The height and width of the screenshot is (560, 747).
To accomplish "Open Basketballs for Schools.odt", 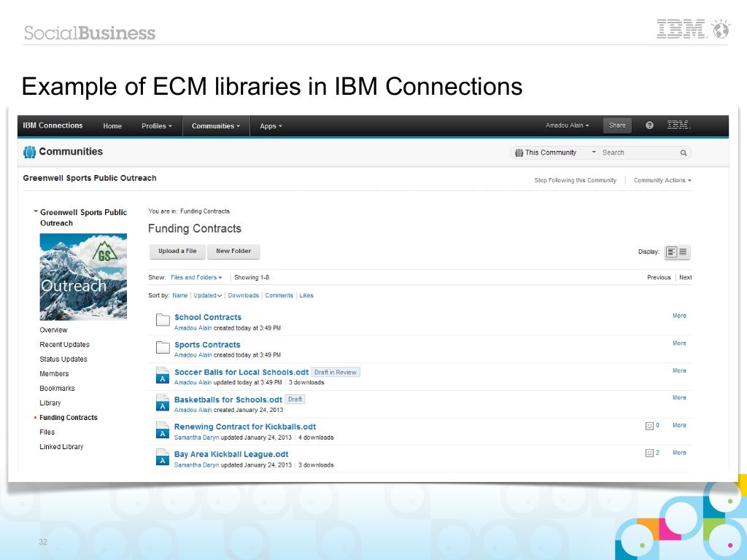I will (x=228, y=400).
